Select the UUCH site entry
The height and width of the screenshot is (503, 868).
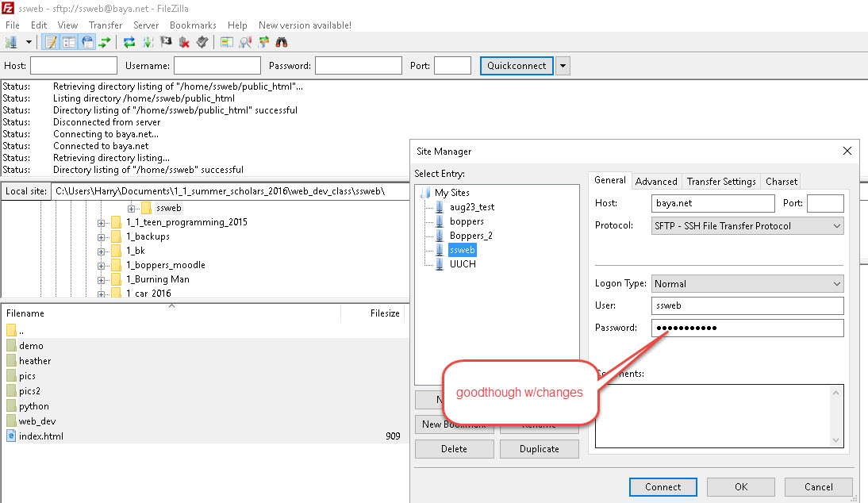coord(463,264)
